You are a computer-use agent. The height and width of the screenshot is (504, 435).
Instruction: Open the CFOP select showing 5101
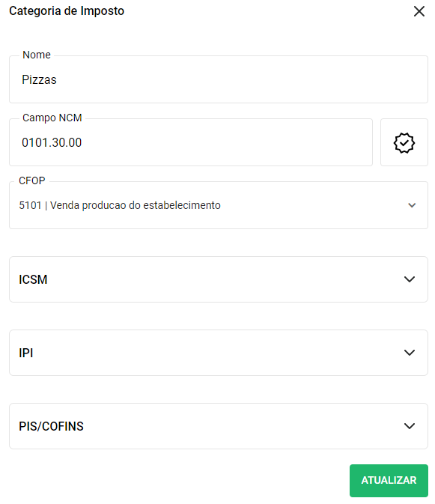click(x=219, y=205)
